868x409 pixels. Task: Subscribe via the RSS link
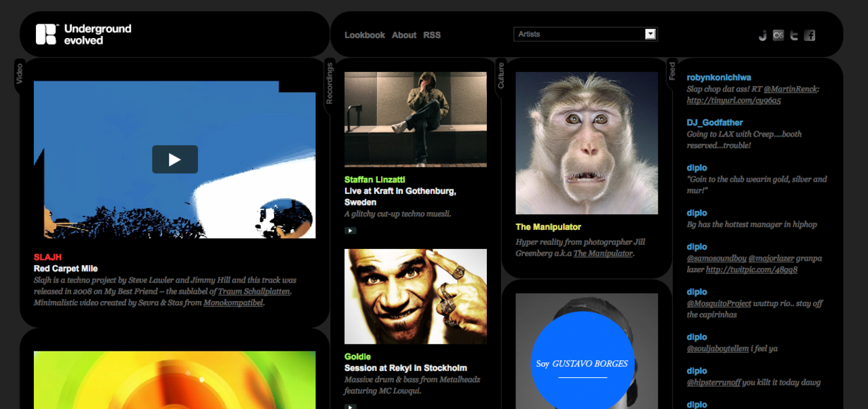coord(432,35)
